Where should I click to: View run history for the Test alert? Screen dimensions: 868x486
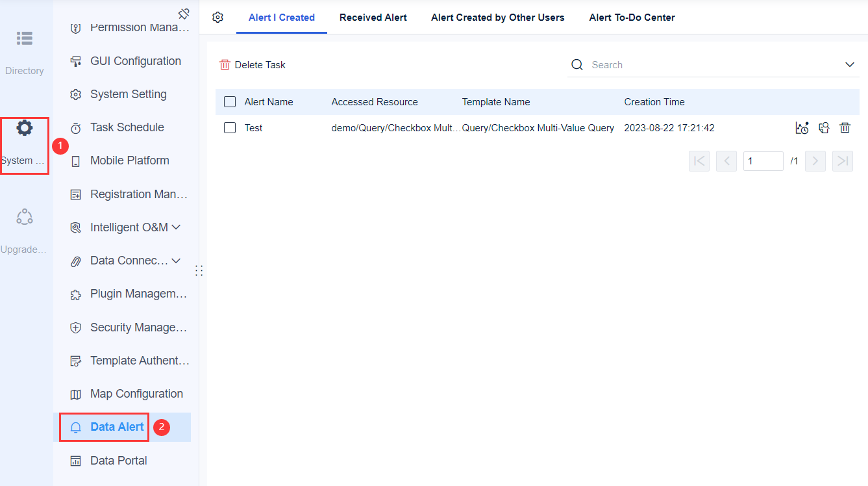802,127
